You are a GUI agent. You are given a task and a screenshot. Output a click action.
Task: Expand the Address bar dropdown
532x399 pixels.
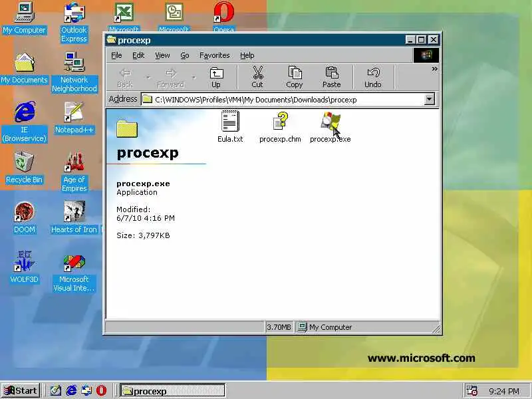tap(429, 99)
